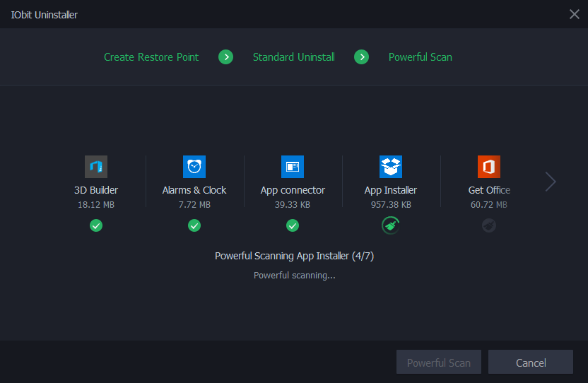
Task: Click green checkmark under 3D Builder
Action: click(96, 225)
